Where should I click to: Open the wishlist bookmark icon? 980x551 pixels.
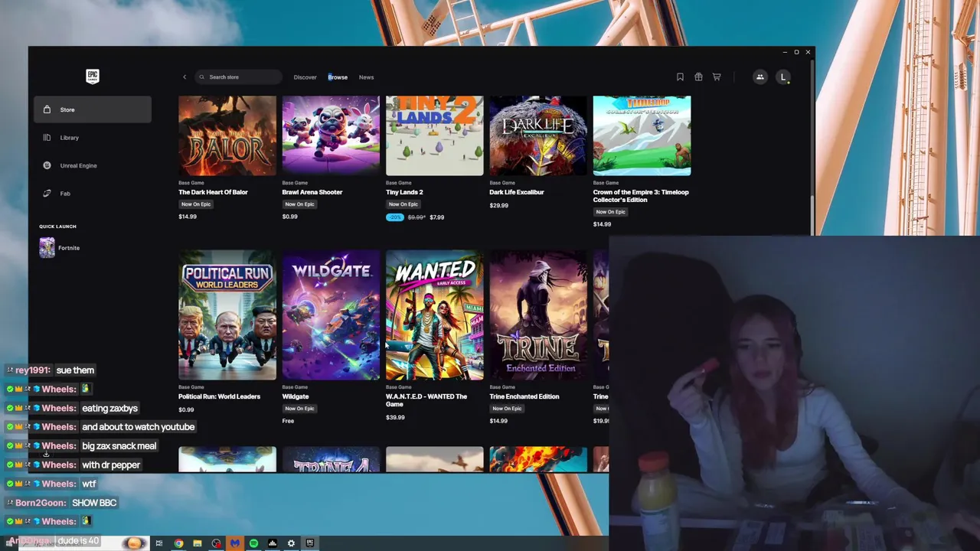(x=680, y=77)
